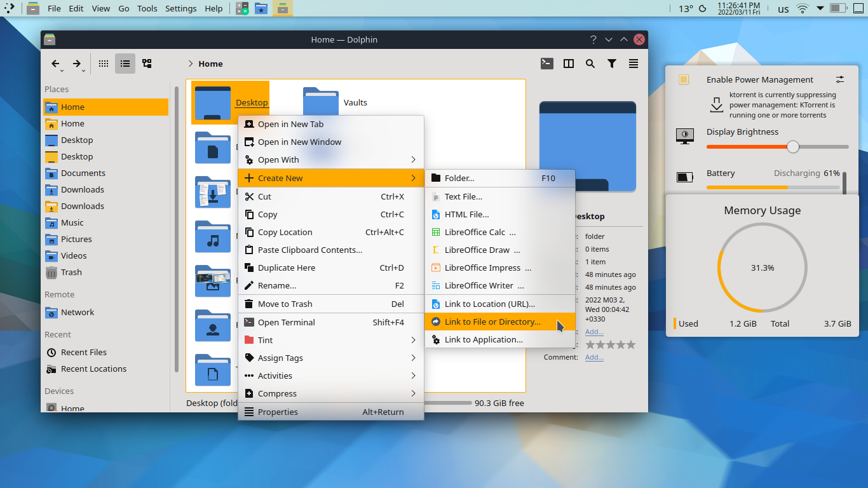Create new LibreOffice Writer document
The image size is (868, 488).
[499, 285]
